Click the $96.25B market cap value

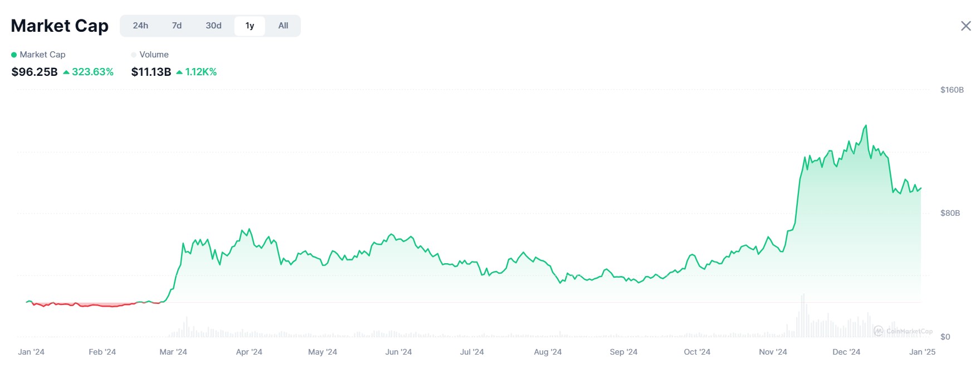[35, 72]
